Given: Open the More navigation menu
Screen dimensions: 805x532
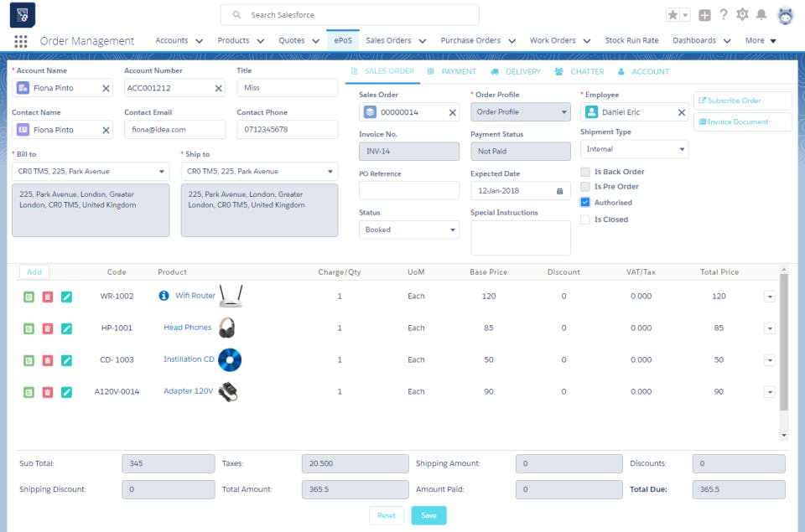Looking at the screenshot, I should pyautogui.click(x=761, y=40).
